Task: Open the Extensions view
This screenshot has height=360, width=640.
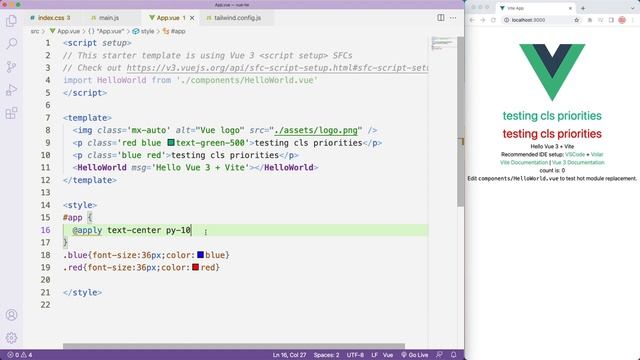Action: 11,113
